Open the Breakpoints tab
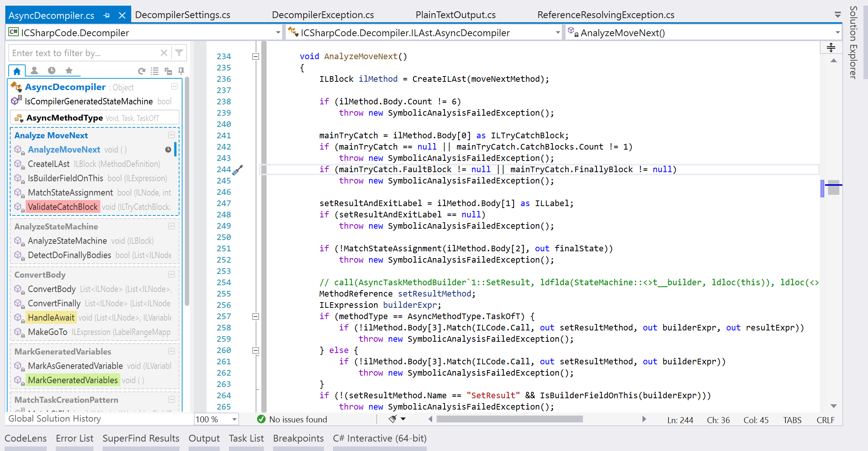Screen dimensions: 868x451 [298, 439]
